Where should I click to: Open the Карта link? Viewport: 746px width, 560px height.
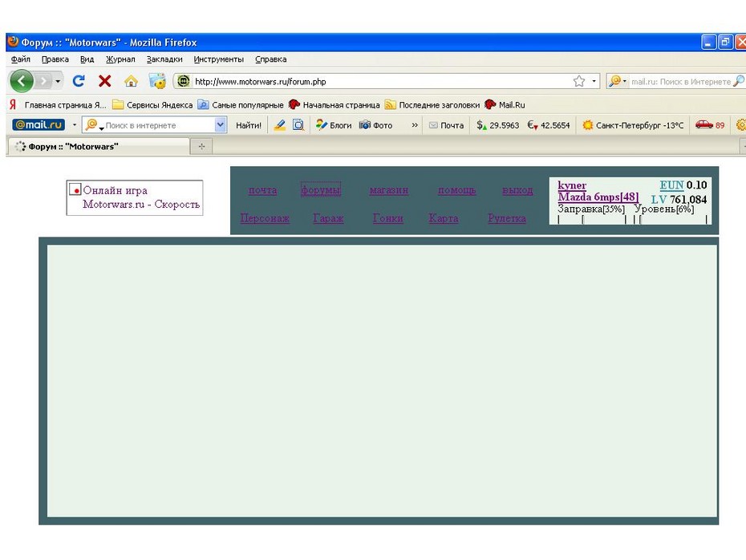pos(444,218)
